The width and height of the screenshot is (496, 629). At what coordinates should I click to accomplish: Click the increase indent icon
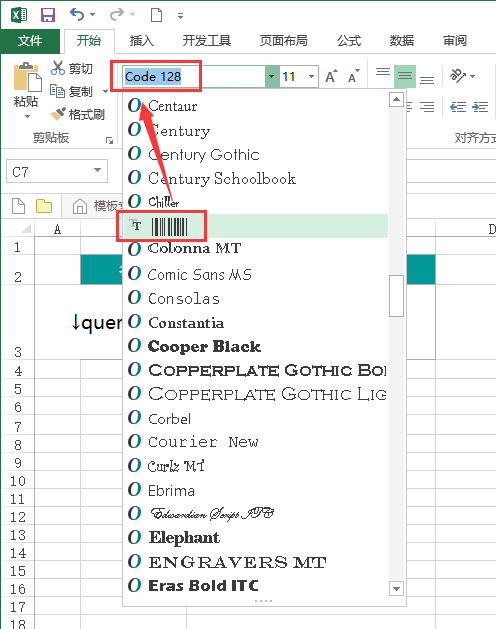point(480,107)
